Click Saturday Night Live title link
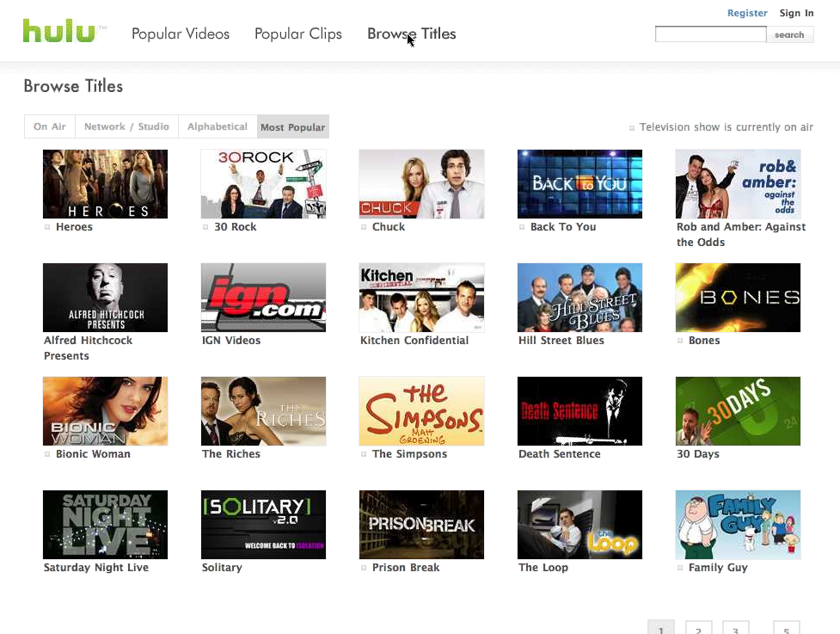The image size is (840, 634). point(96,568)
